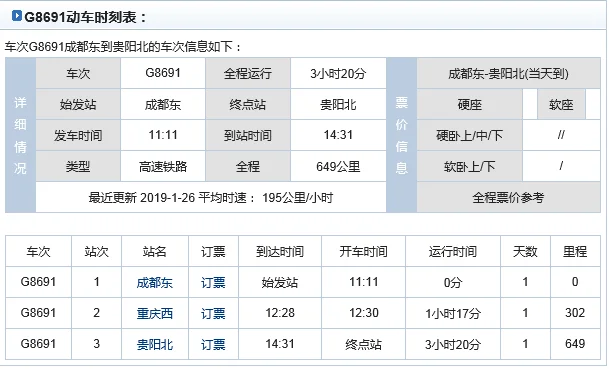
Task: Click the blue arrow icon before G8691动车时刻表
Action: [x=17, y=16]
